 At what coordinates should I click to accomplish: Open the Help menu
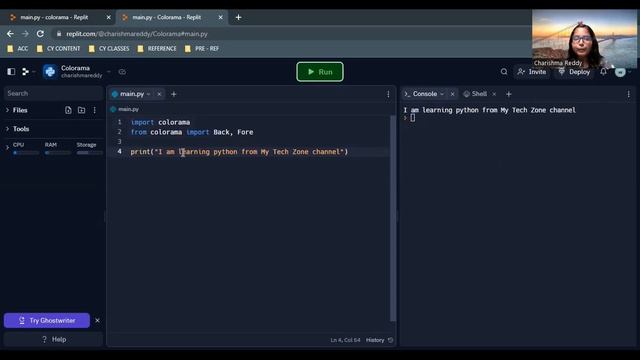point(53,339)
